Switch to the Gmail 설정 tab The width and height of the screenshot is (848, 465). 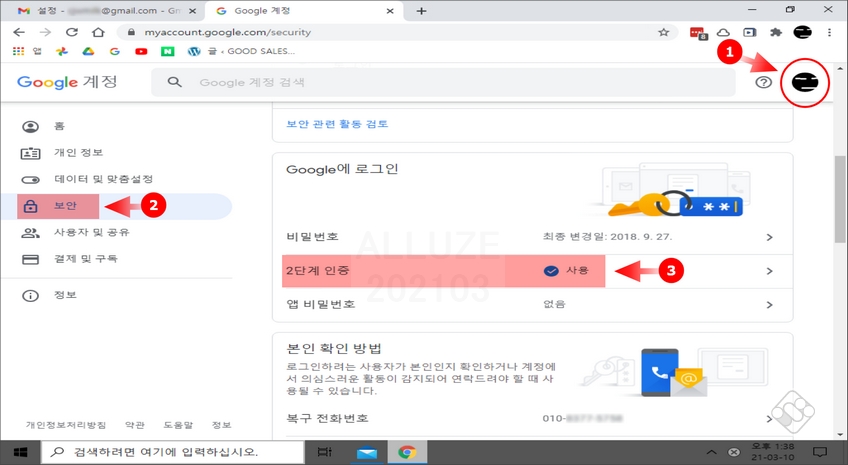pyautogui.click(x=100, y=11)
